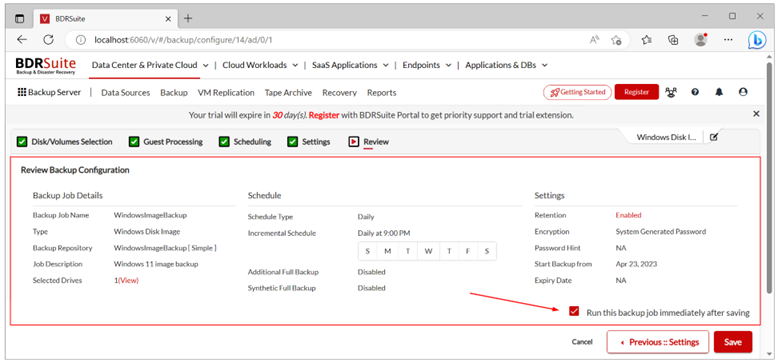Image resolution: width=778 pixels, height=363 pixels.
Task: Click the red Register button
Action: (x=637, y=92)
